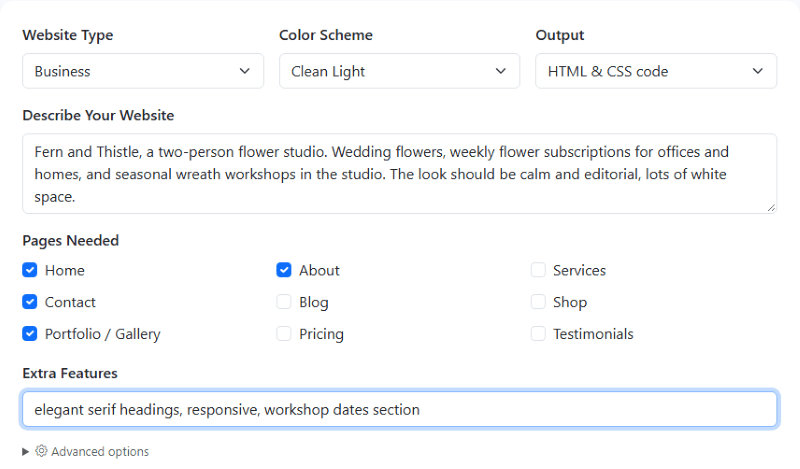Open the Color Scheme dropdown showing Clean Light
Viewport: 800px width, 469px height.
[x=399, y=71]
